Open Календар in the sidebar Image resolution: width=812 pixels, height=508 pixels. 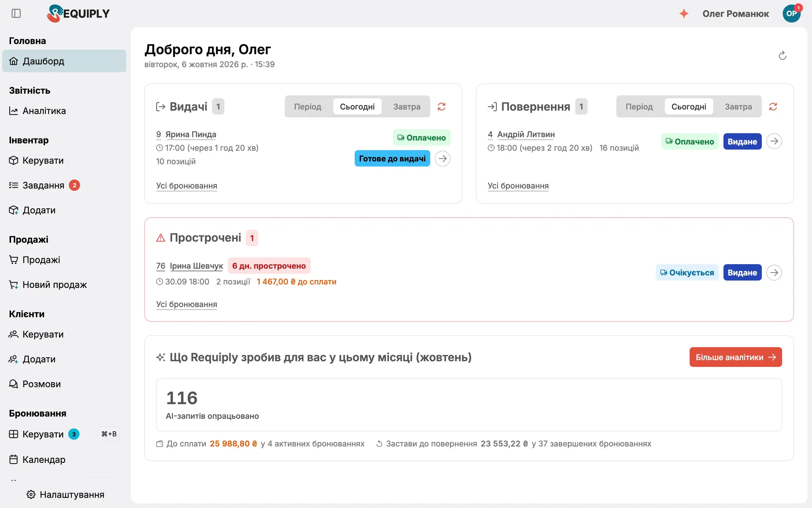tap(64, 459)
